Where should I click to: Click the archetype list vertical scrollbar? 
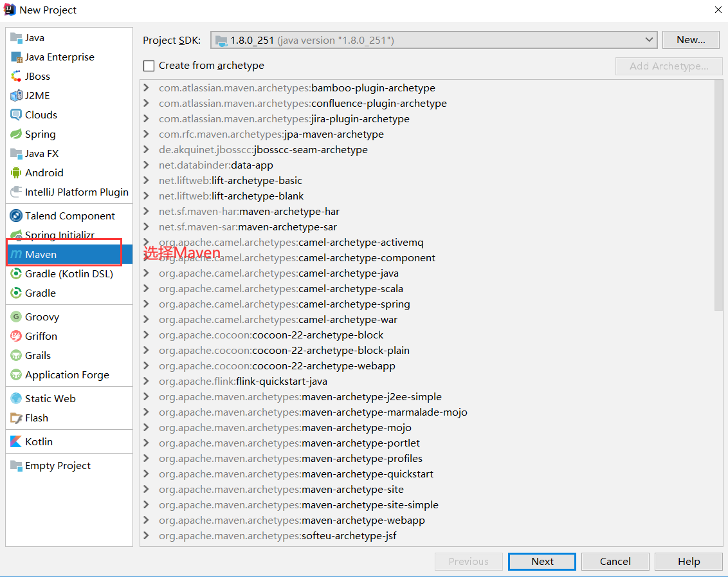[719, 195]
